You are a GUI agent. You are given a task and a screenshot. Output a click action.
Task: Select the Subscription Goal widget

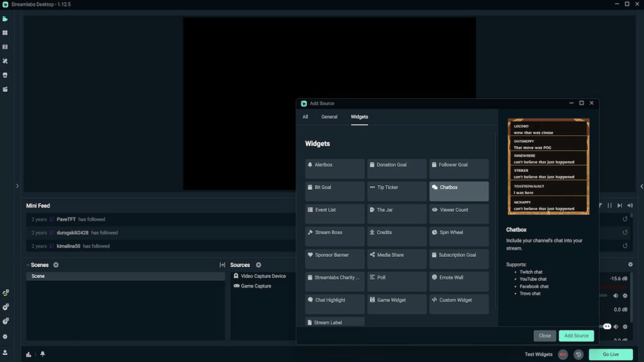tap(458, 258)
